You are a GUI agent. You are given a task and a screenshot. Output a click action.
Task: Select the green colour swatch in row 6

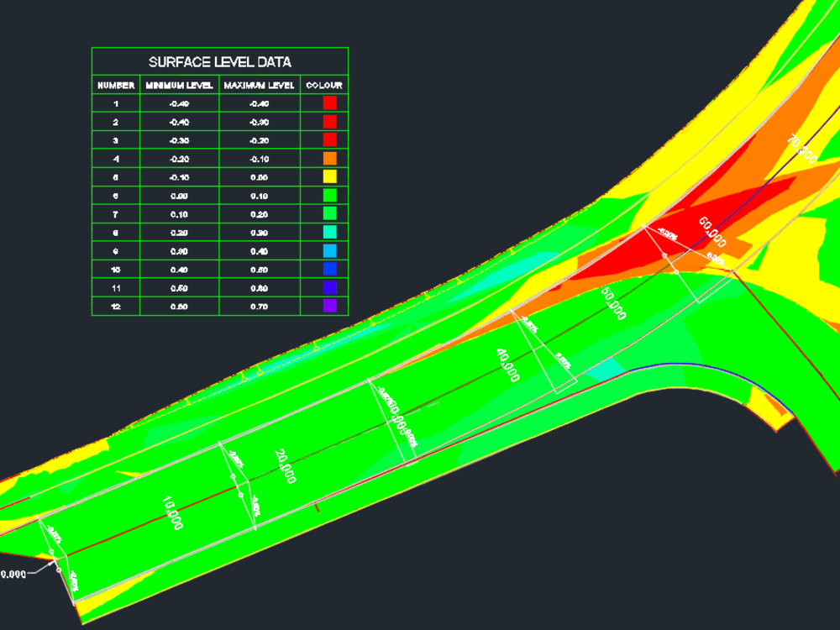pos(331,194)
